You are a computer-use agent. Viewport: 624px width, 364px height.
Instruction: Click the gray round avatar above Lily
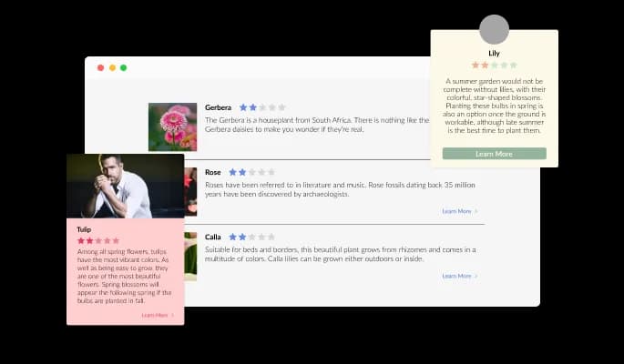[494, 29]
